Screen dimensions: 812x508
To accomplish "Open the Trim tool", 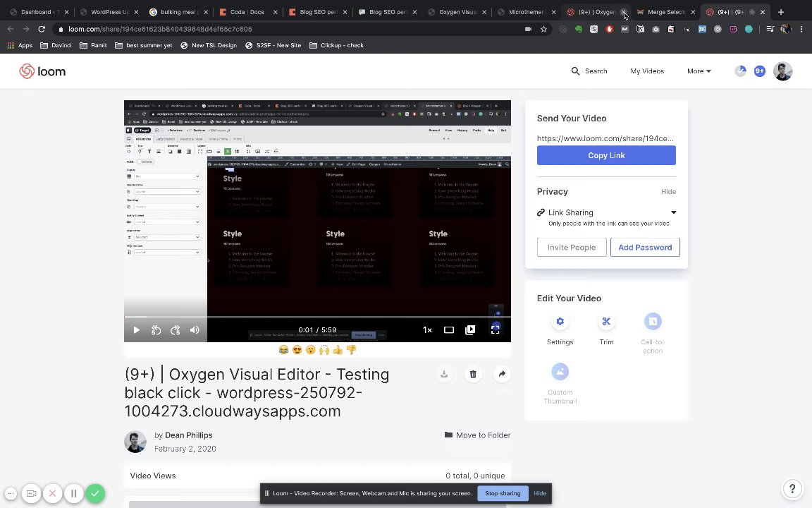I will pos(606,329).
